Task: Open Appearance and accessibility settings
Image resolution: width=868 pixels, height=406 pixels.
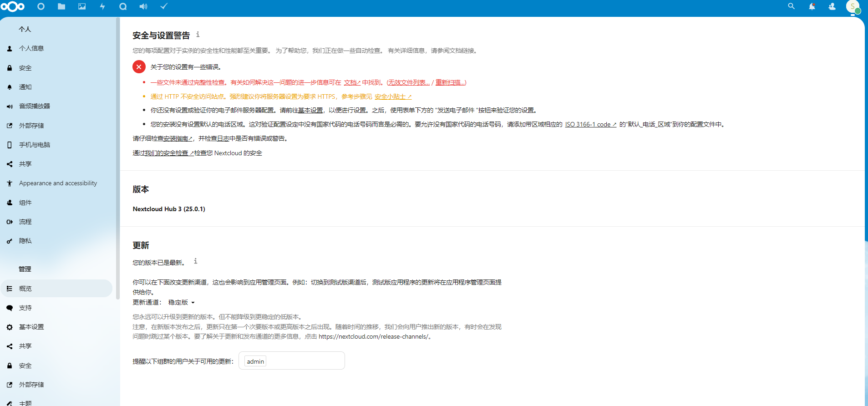Action: pos(58,183)
